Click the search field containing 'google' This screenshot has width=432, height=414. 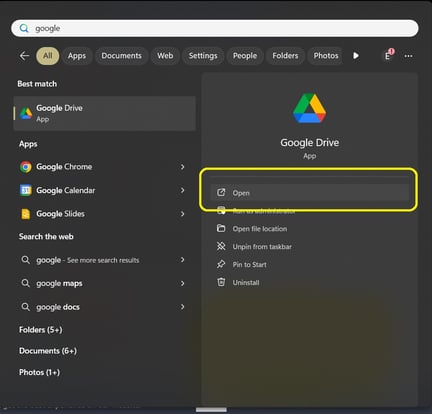[x=215, y=28]
